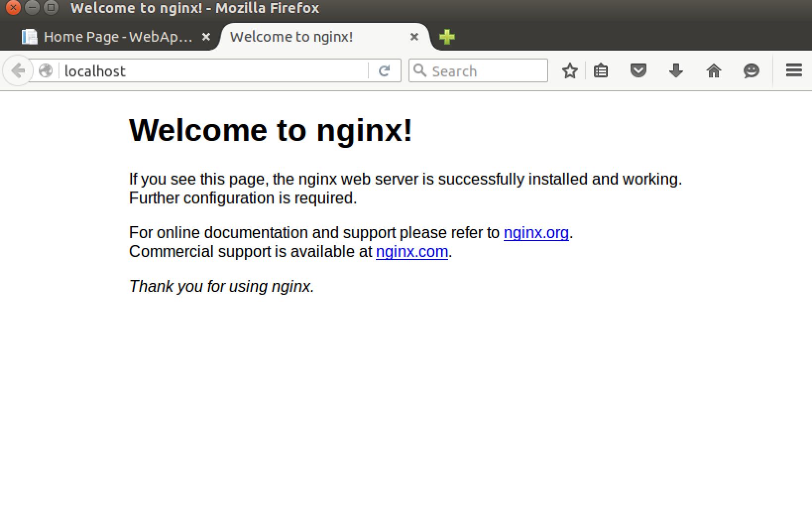Click the page icon on Home Page tab
The image size is (812, 519).
coord(30,37)
